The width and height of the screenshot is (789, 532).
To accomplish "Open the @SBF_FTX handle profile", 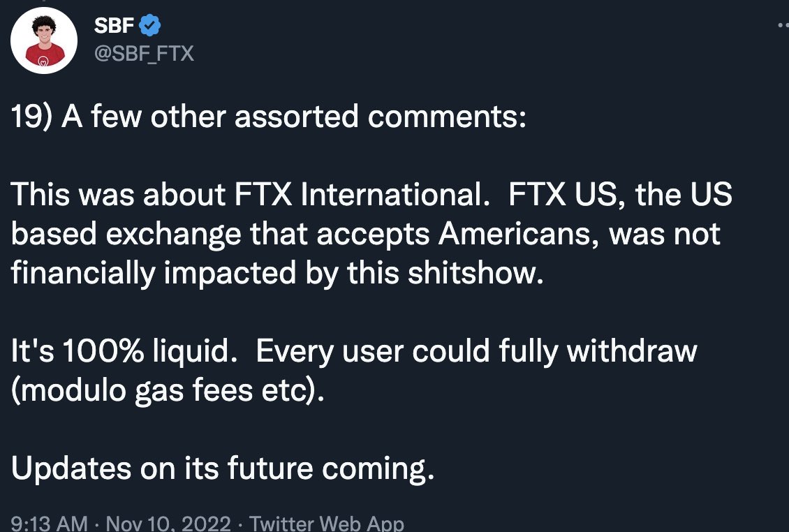I will click(143, 52).
